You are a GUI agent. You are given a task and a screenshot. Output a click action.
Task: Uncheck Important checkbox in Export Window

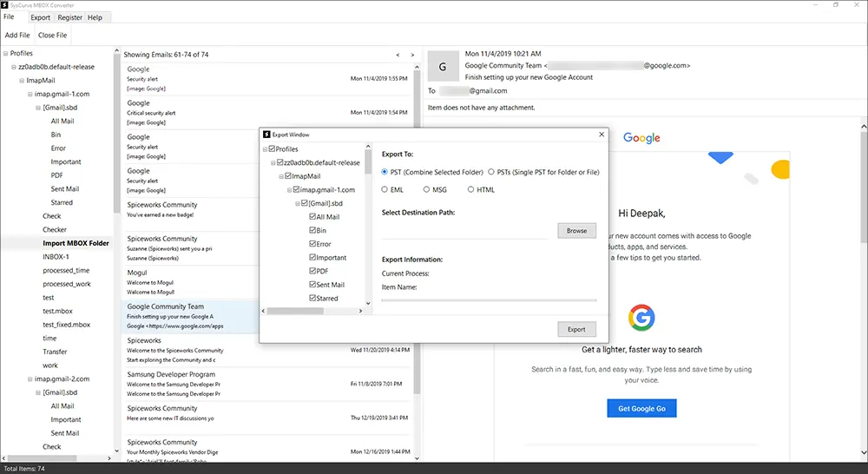tap(312, 258)
